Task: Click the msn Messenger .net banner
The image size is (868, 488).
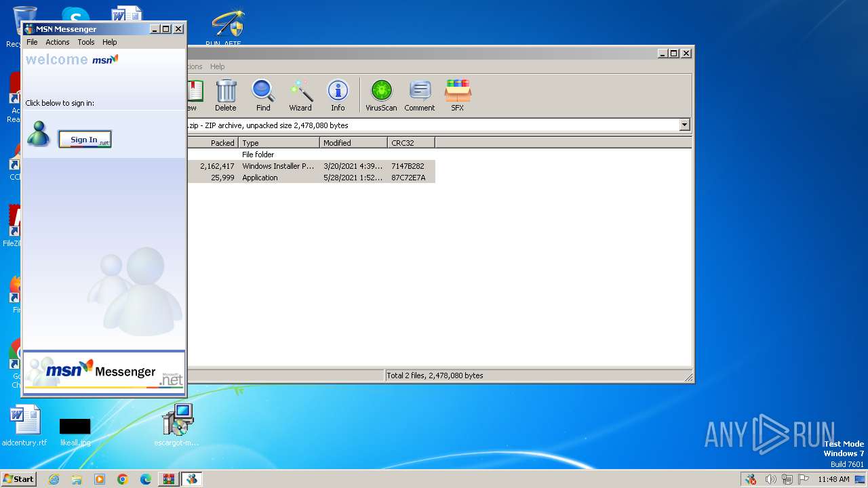Action: click(x=104, y=371)
